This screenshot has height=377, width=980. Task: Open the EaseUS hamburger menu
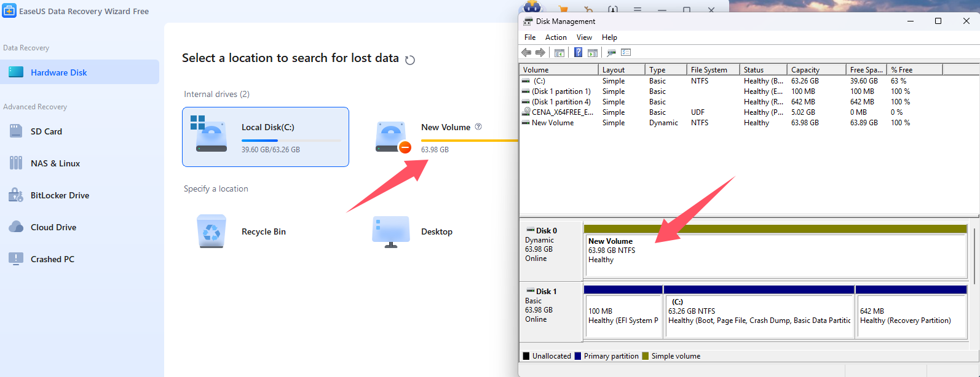tap(638, 9)
